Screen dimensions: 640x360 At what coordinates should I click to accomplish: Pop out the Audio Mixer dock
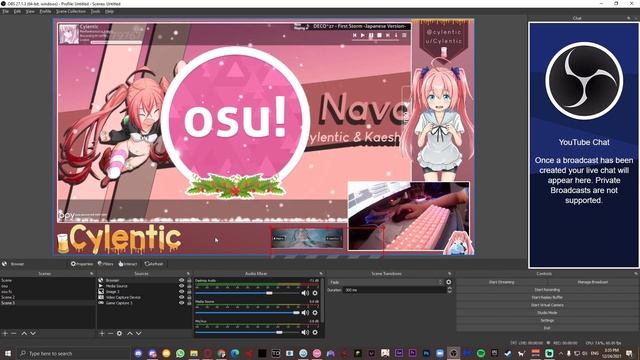click(321, 273)
